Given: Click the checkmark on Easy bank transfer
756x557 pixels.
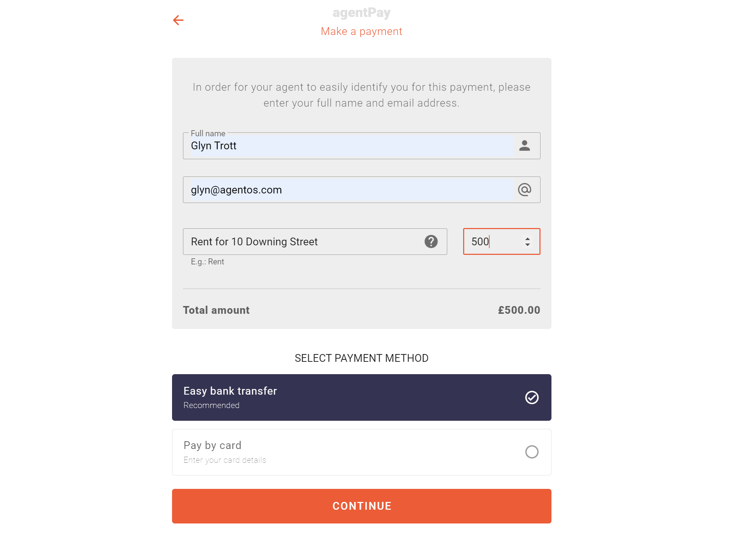Looking at the screenshot, I should [532, 397].
